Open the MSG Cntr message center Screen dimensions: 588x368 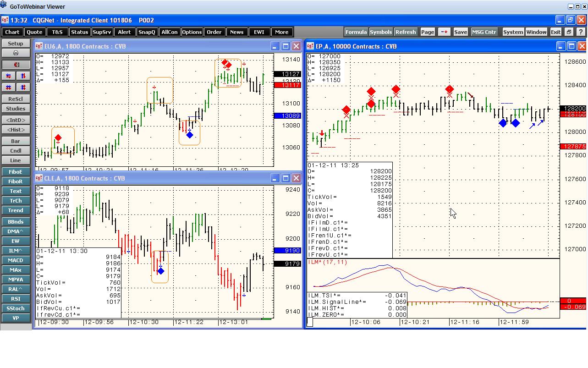click(484, 32)
